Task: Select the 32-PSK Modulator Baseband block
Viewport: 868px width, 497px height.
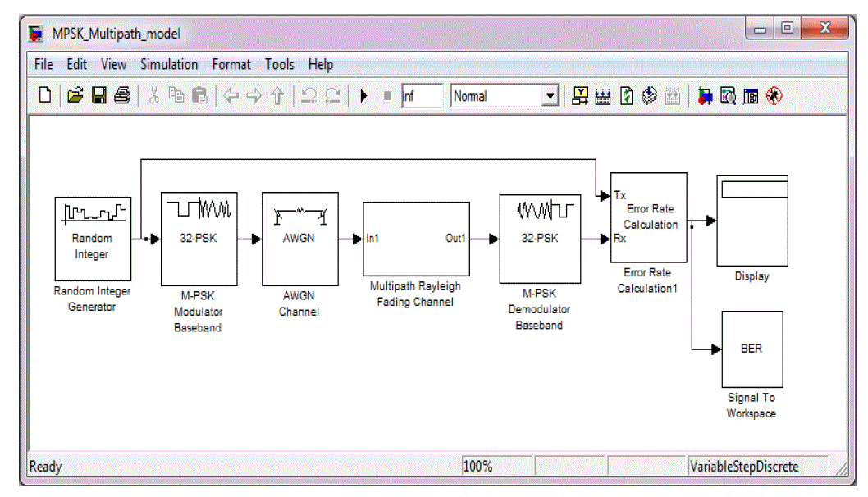Action: pos(199,239)
